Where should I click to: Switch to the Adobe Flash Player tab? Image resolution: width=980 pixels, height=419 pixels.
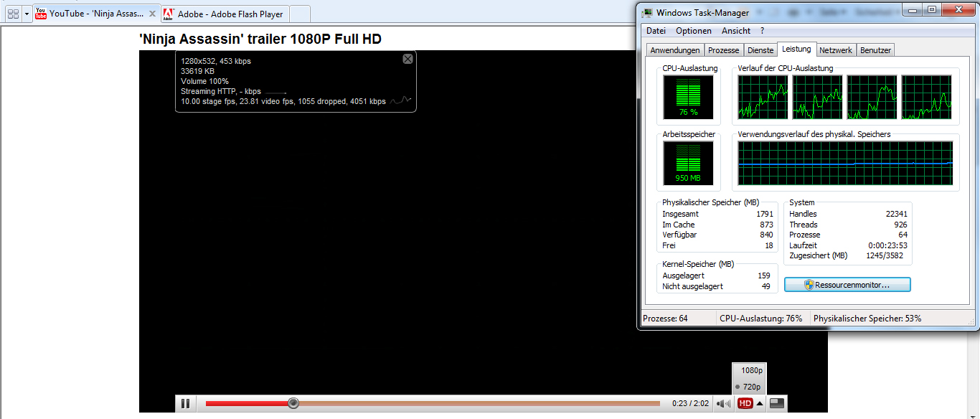(224, 14)
